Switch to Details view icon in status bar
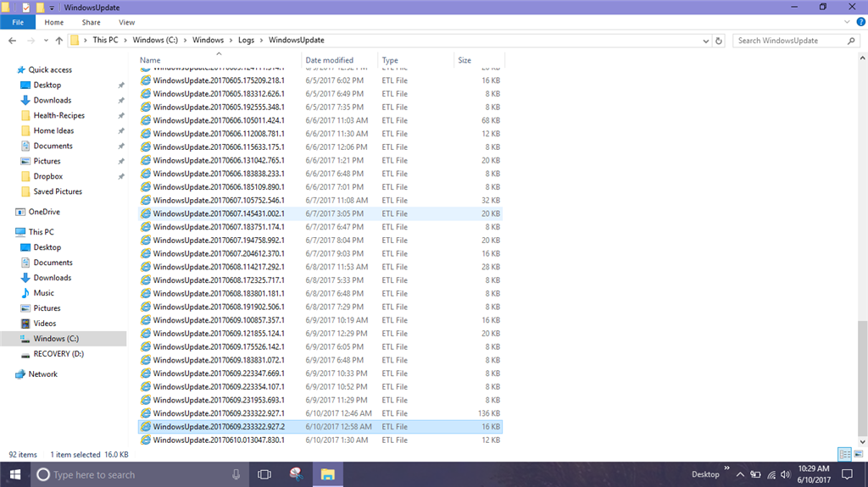This screenshot has height=487, width=868. coord(845,454)
